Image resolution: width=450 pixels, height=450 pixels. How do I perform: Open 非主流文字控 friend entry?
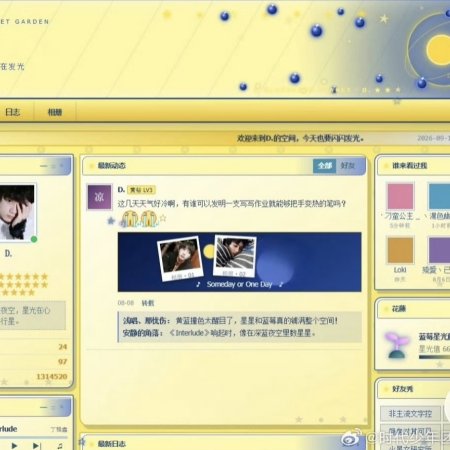point(410,414)
